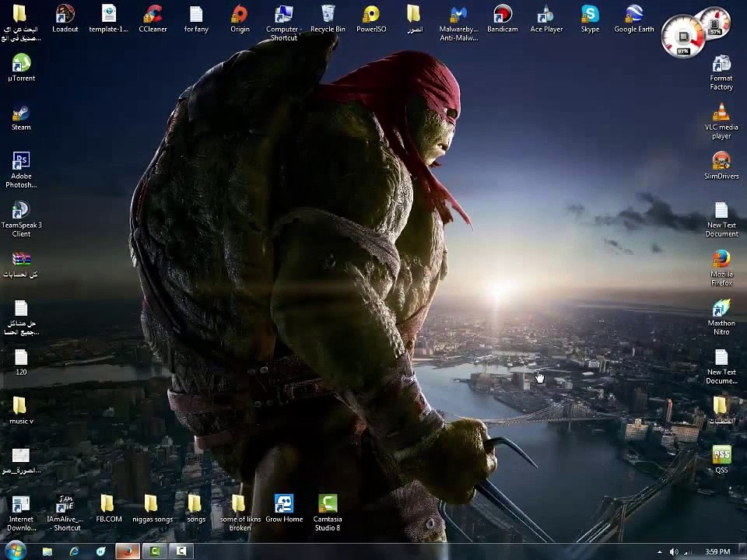The image size is (747, 560).
Task: Open Google Earth from the desktop
Action: 633,16
